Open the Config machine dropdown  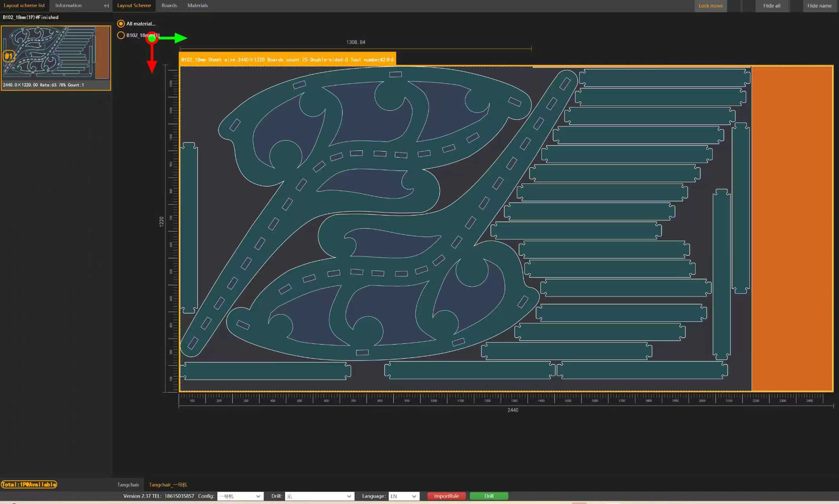(240, 496)
